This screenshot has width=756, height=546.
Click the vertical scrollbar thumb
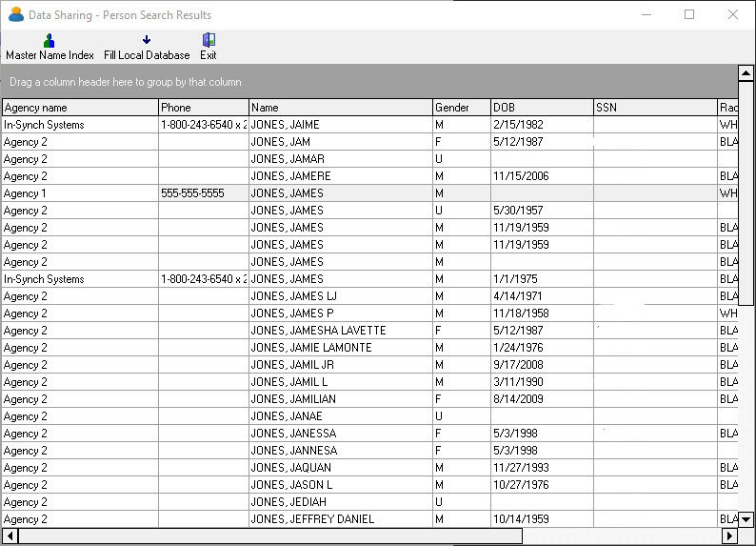coord(746,191)
